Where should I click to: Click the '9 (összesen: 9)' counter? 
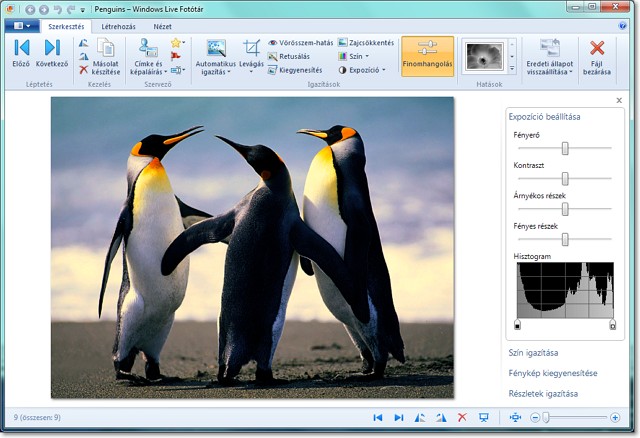(37, 417)
